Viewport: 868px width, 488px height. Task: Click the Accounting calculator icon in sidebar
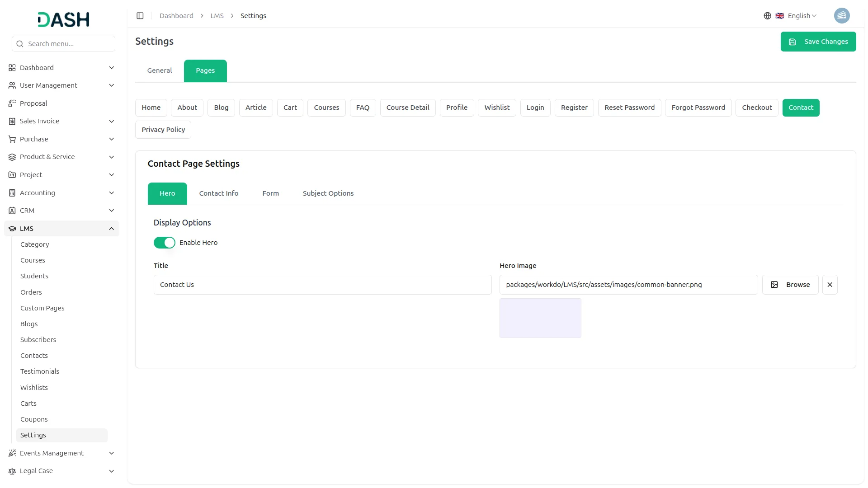[12, 193]
